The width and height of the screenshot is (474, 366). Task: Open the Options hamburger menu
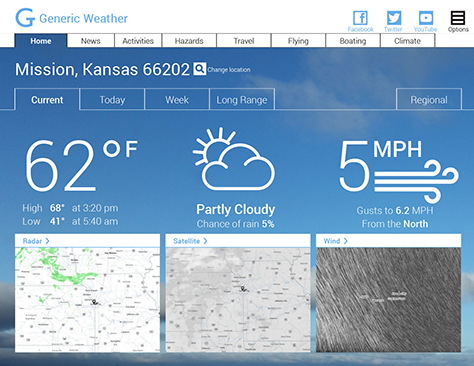tap(458, 18)
